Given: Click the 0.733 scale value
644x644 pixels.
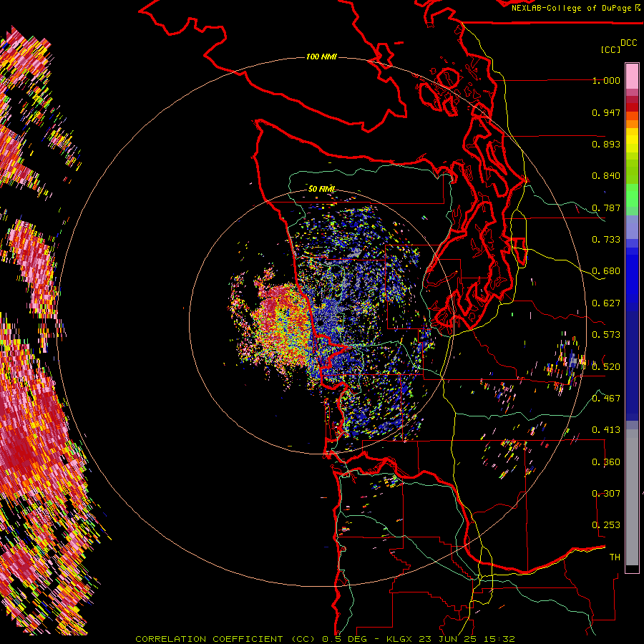Looking at the screenshot, I should tap(606, 240).
